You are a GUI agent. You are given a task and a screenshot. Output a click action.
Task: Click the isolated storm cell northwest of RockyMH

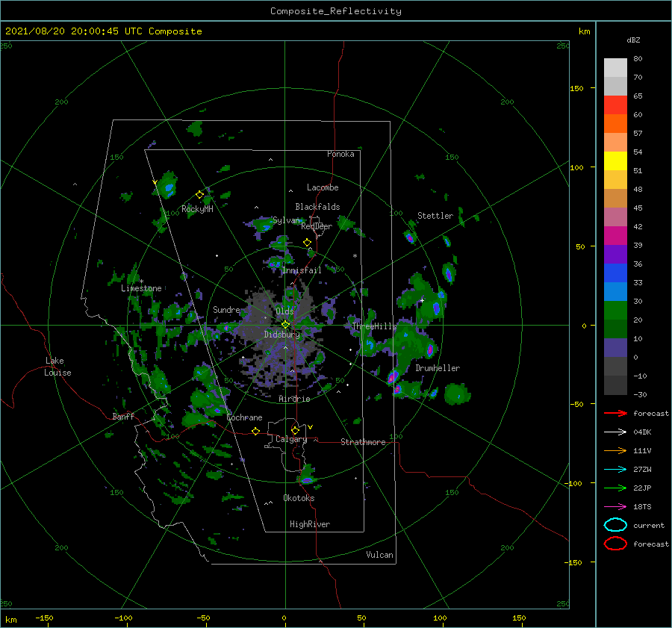[x=167, y=185]
